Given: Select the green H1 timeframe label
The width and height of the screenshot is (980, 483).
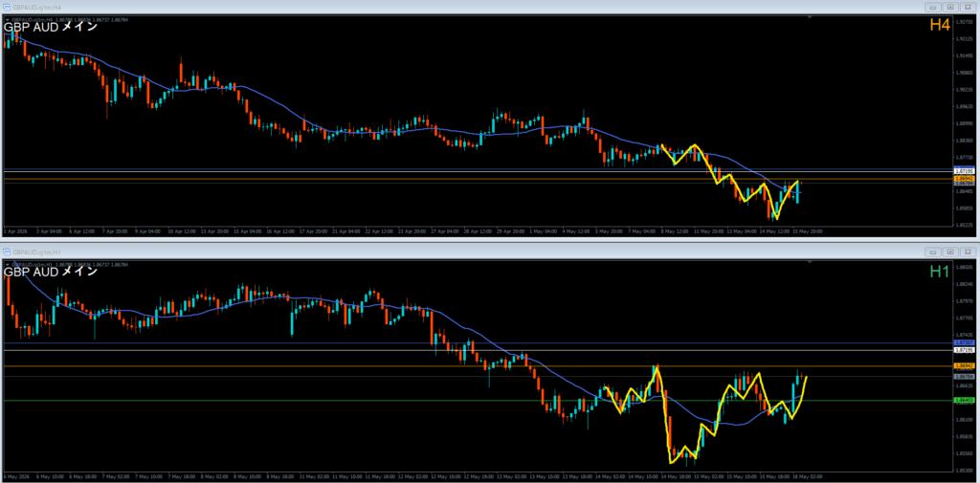Looking at the screenshot, I should click(x=940, y=271).
